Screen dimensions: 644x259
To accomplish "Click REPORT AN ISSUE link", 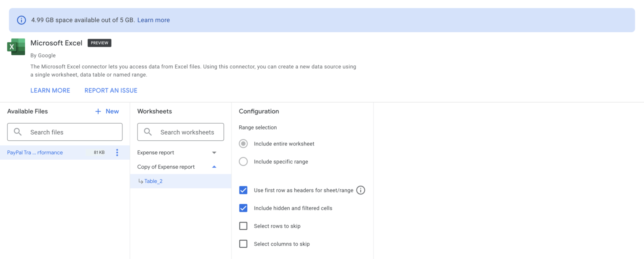I will [111, 91].
